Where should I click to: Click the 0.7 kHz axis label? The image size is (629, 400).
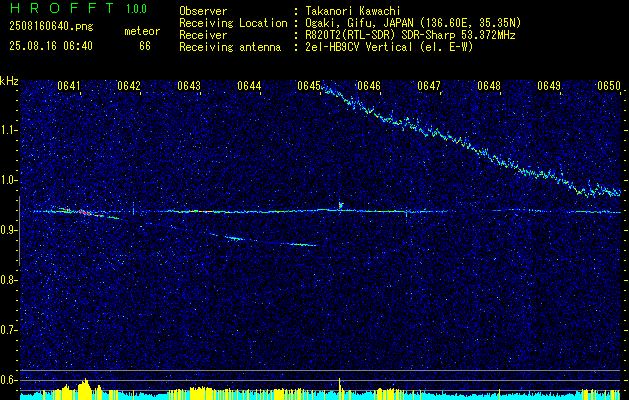pos(7,330)
